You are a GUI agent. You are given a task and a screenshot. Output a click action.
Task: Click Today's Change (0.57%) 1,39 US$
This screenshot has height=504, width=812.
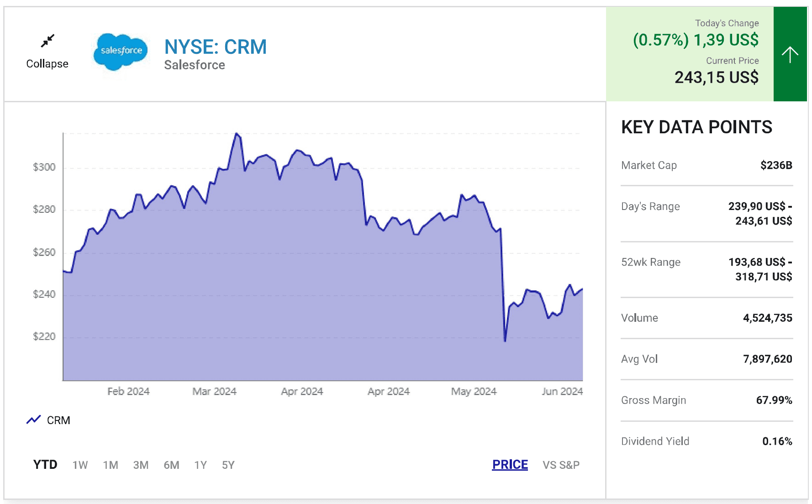tap(696, 40)
